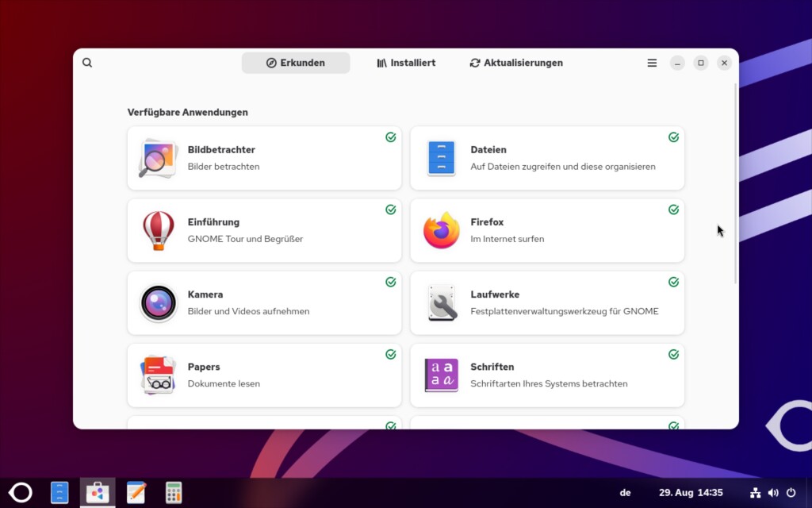
Task: Open the hamburger main menu
Action: click(x=652, y=63)
